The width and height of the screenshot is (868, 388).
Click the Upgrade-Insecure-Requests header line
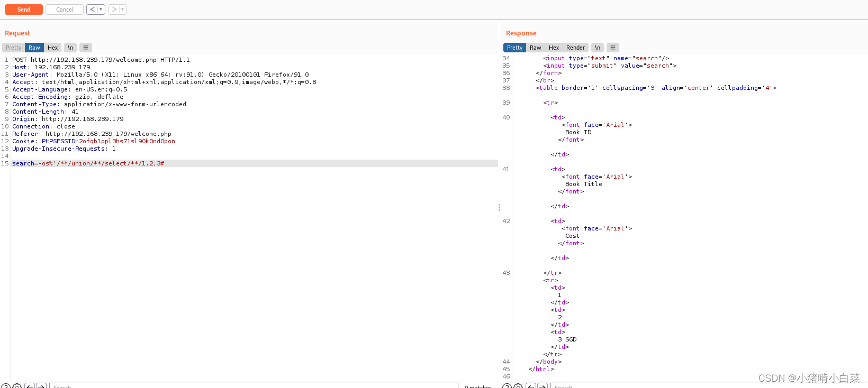[x=64, y=149]
